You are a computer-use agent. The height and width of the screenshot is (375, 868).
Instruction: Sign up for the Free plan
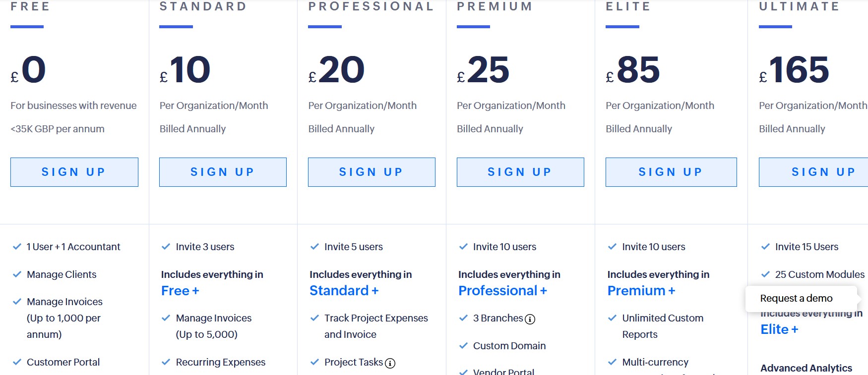74,172
